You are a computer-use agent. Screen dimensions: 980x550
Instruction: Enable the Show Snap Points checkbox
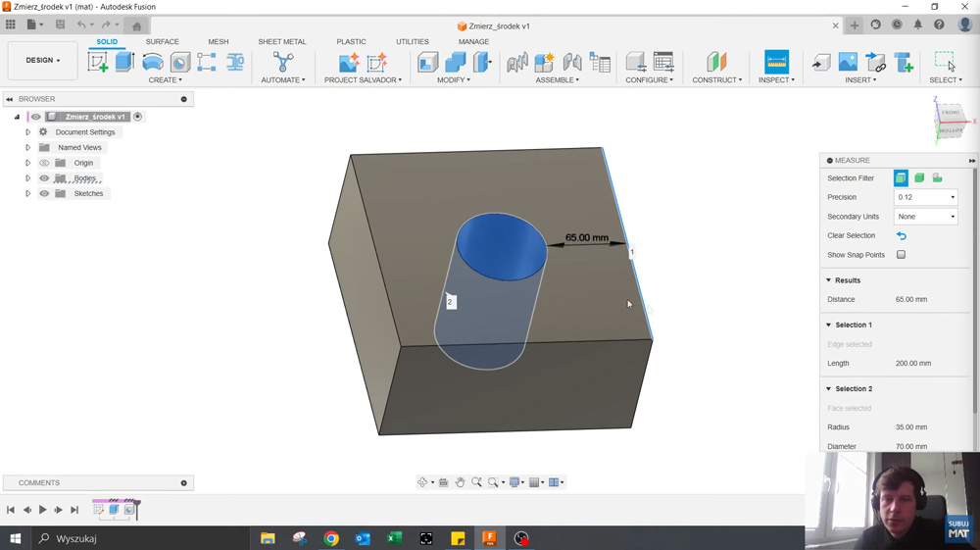pos(901,255)
